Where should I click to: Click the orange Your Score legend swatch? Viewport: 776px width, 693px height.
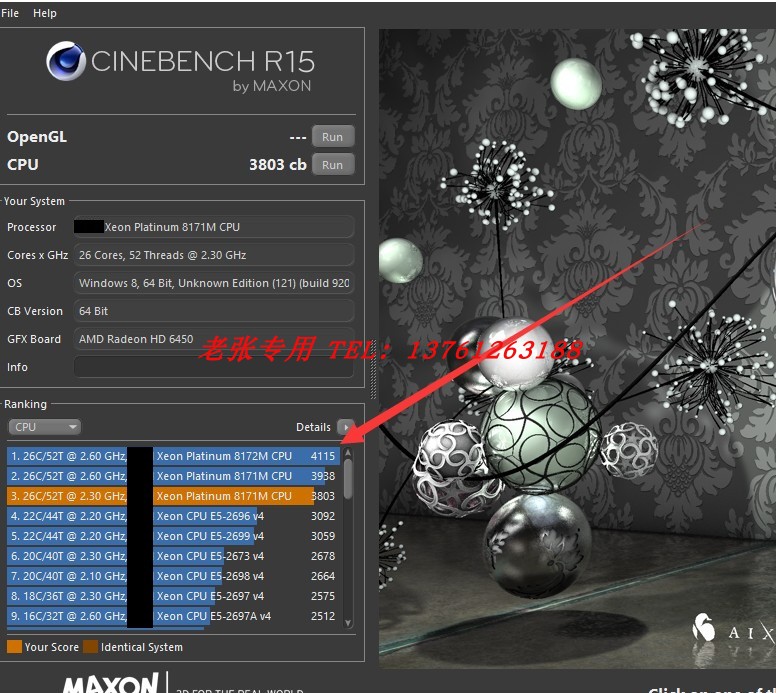point(14,647)
